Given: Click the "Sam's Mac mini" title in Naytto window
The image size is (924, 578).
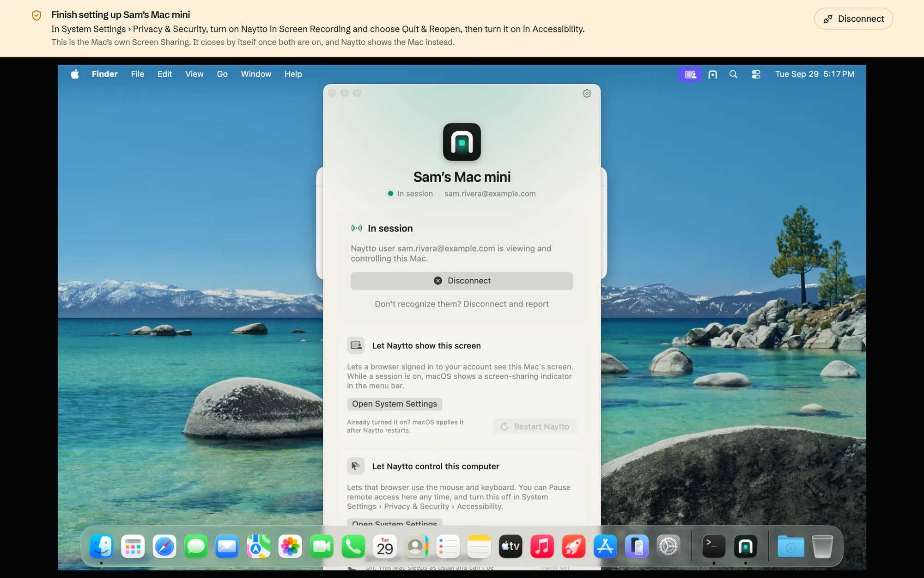Looking at the screenshot, I should click(462, 177).
